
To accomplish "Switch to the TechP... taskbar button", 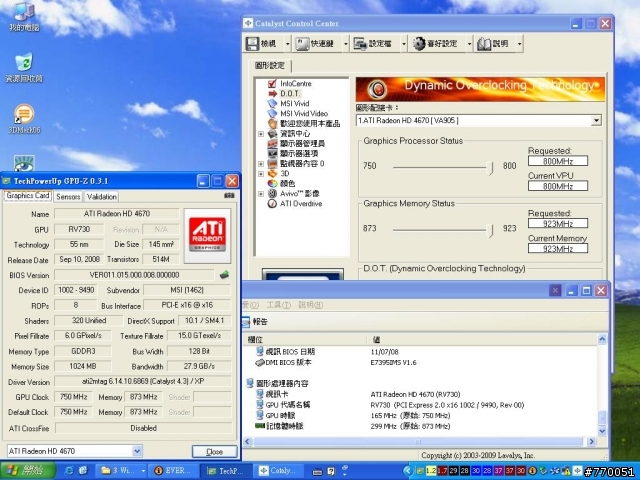I will click(226, 471).
